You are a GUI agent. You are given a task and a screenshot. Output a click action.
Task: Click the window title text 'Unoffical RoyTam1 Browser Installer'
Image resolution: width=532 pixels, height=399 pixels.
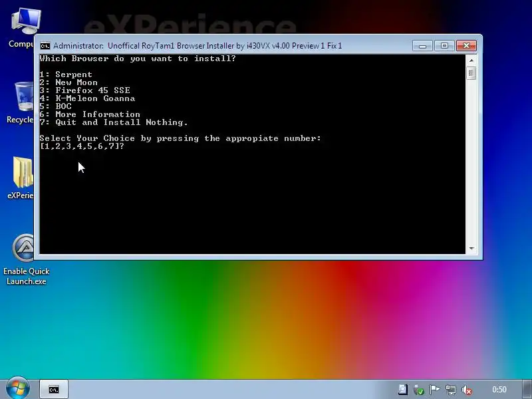pos(171,46)
